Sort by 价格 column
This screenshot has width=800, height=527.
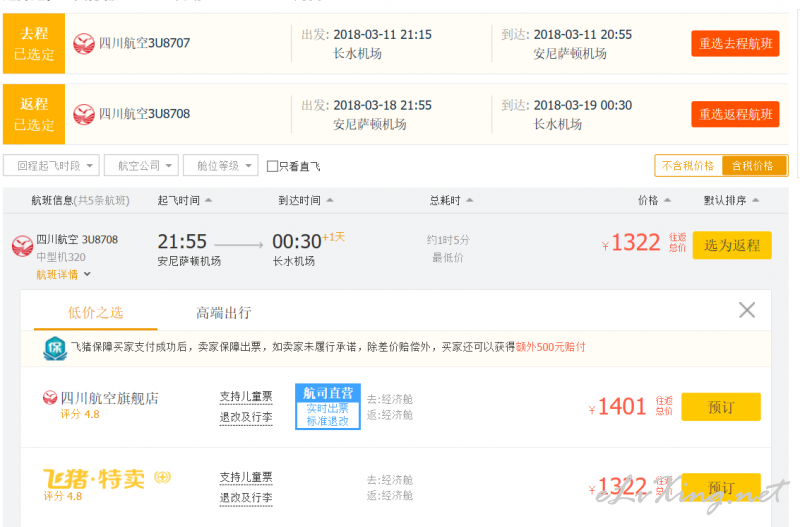[654, 200]
